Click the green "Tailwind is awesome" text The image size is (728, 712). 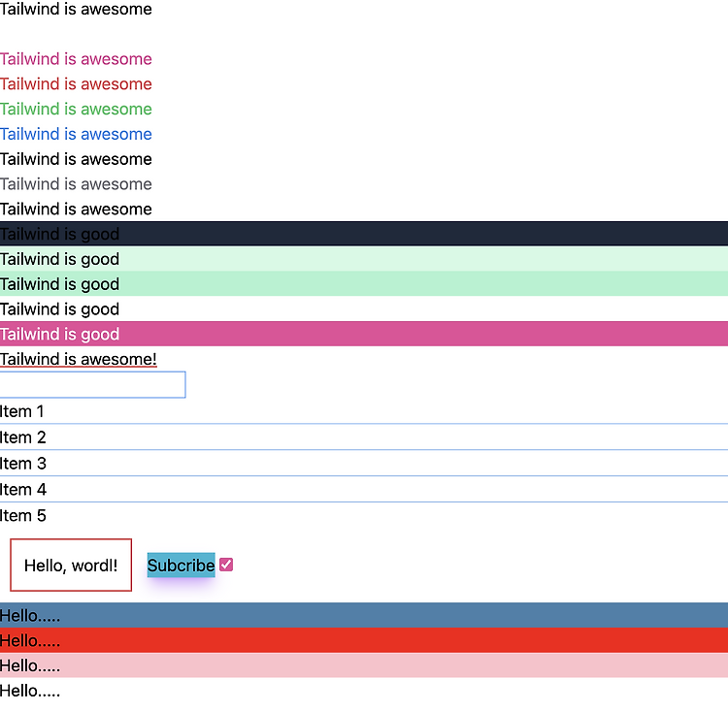[76, 109]
